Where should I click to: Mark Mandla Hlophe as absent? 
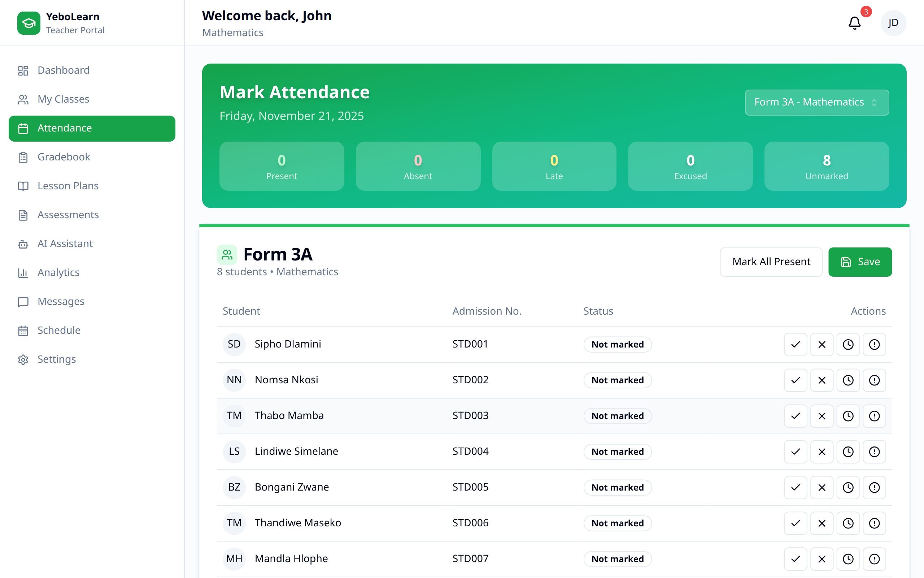pyautogui.click(x=821, y=559)
